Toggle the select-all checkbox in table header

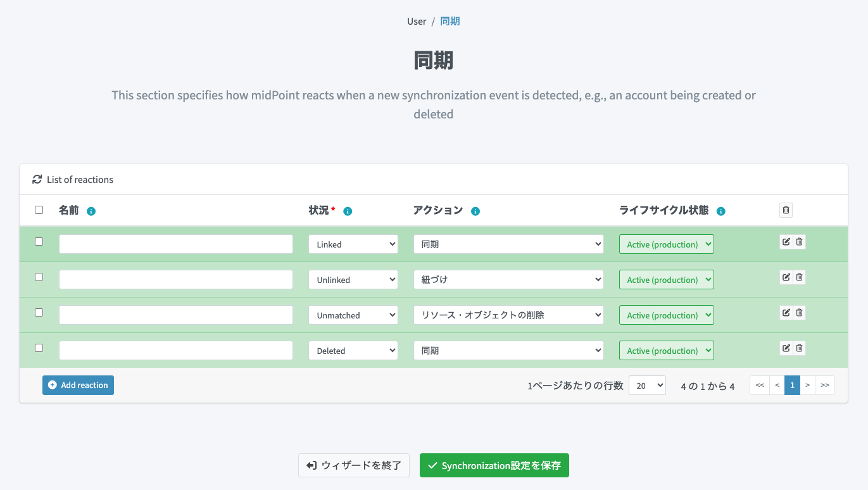pyautogui.click(x=39, y=210)
